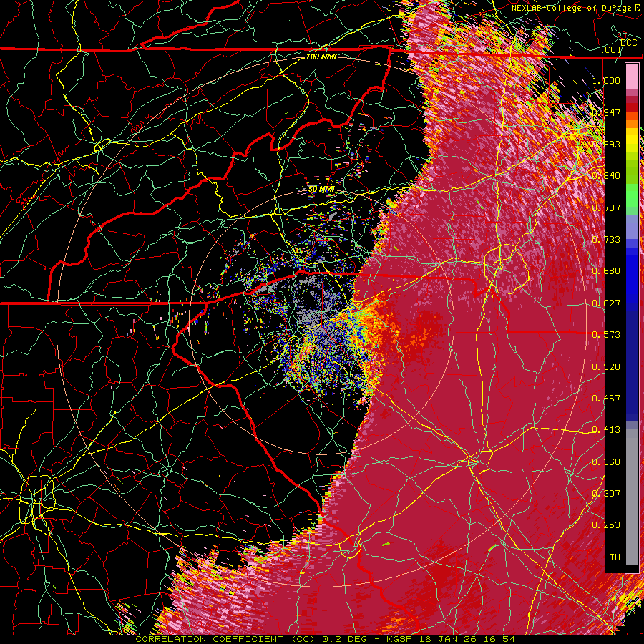This screenshot has height=644, width=644.
Task: Click the [CC] unit label
Action: [611, 50]
